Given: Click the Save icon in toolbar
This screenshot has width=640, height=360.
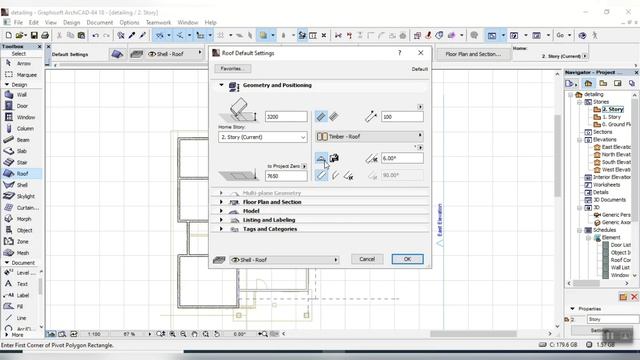Looking at the screenshot, I should click(x=34, y=36).
